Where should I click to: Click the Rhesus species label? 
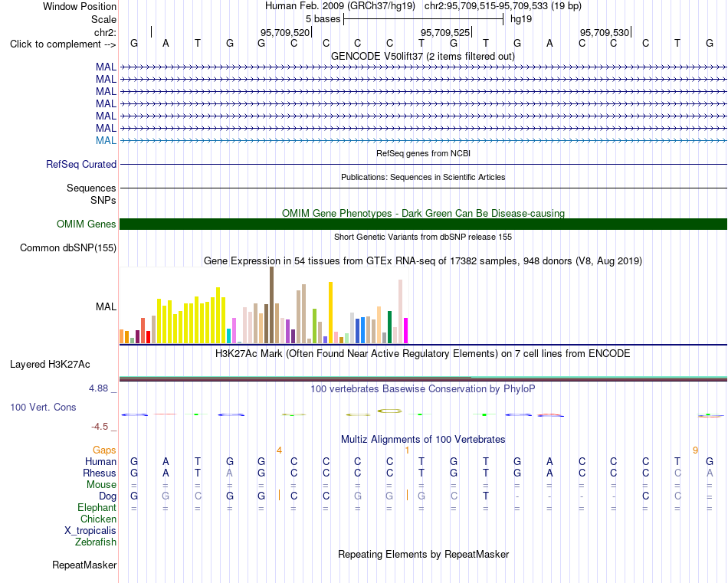tap(100, 473)
